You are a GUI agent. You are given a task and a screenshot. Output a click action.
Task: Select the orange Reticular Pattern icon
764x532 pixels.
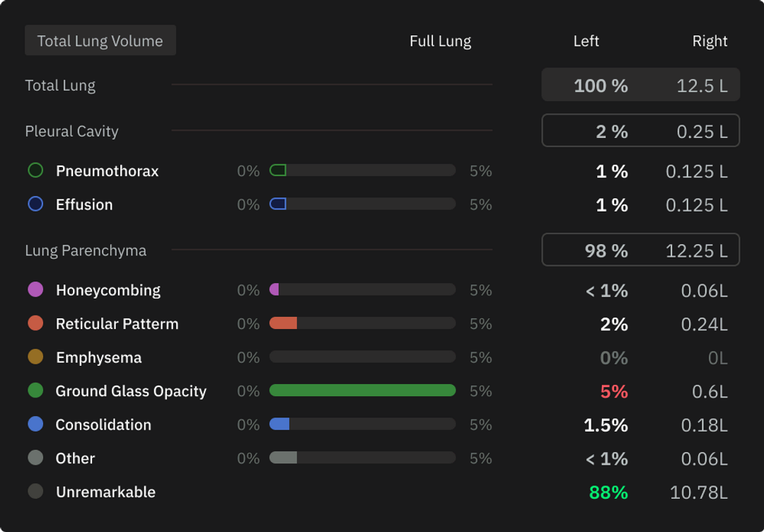[x=37, y=323]
